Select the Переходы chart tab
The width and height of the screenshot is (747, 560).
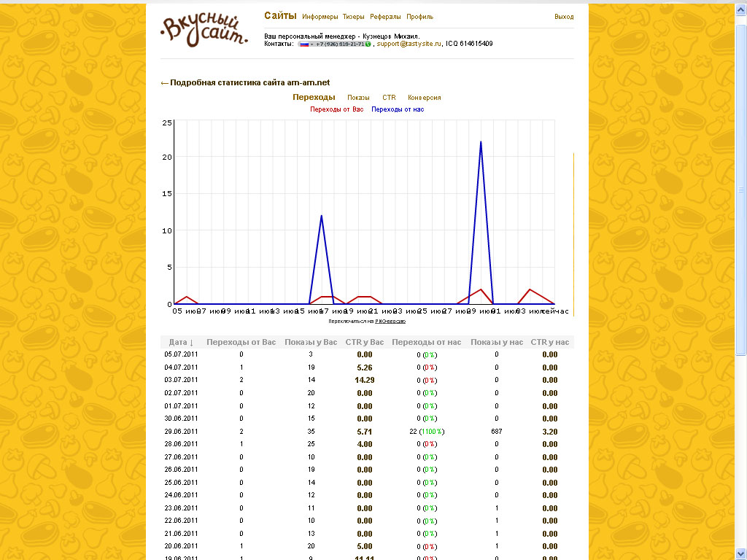click(x=314, y=97)
